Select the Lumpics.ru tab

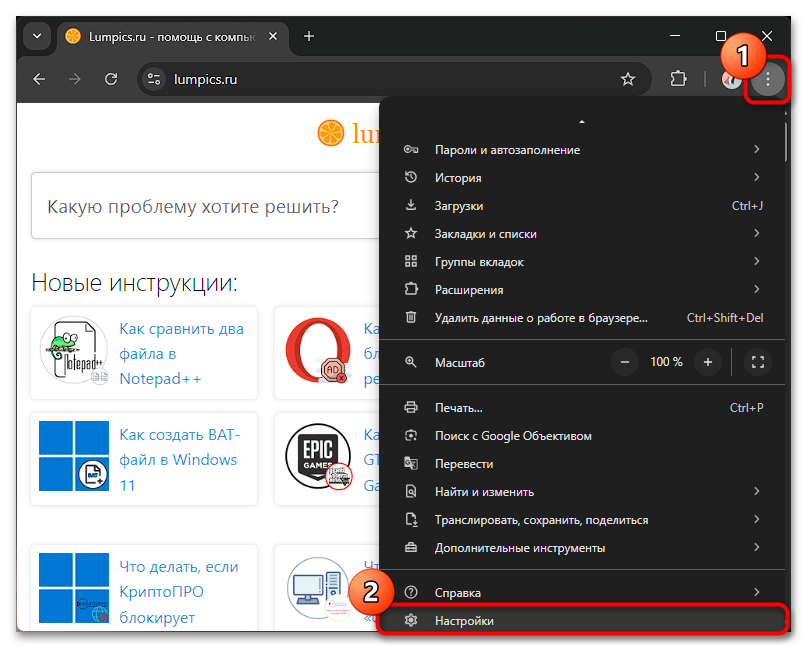(172, 37)
